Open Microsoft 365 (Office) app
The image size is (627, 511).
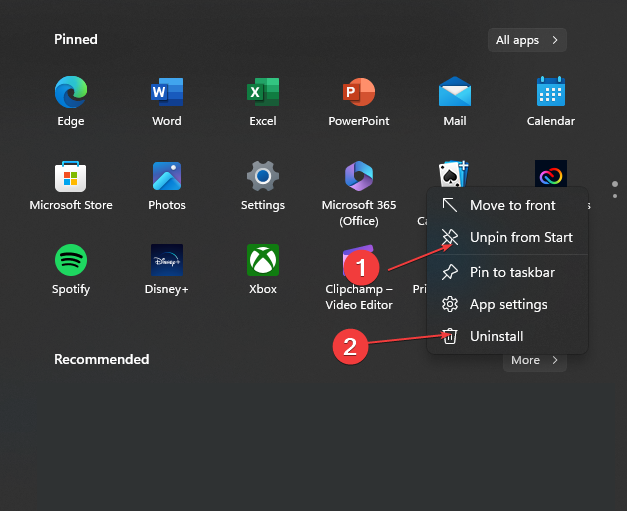click(358, 177)
